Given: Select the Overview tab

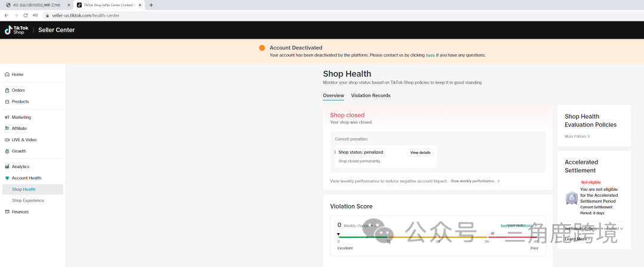Looking at the screenshot, I should [x=333, y=95].
